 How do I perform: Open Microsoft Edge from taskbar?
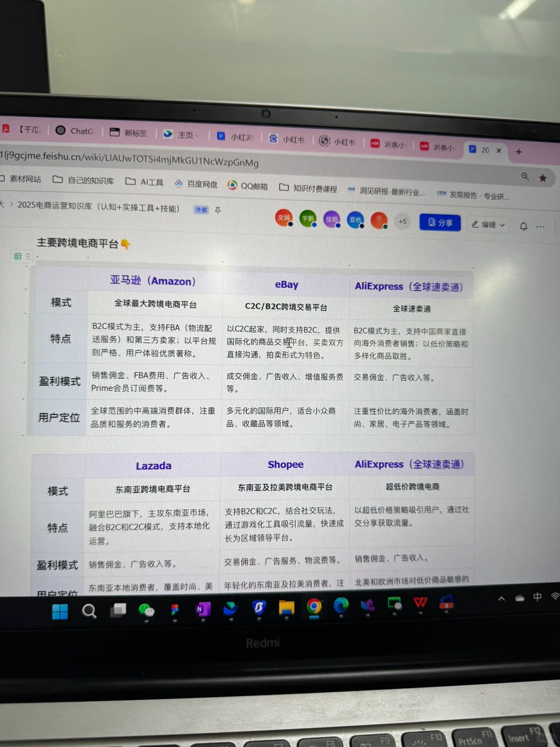pos(341,605)
